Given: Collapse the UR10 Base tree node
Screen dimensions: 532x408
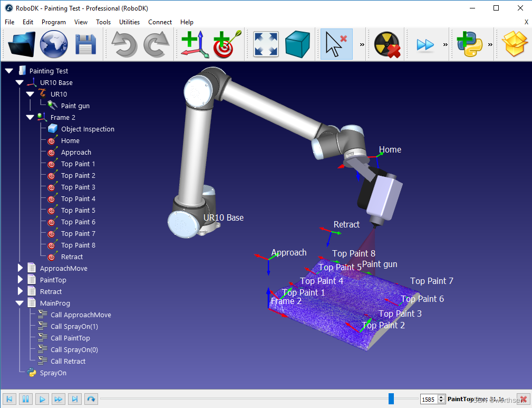Looking at the screenshot, I should point(20,82).
